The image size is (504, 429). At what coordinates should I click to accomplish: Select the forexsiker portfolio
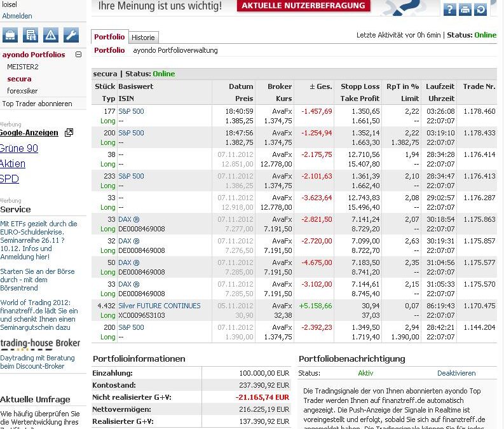(22, 91)
